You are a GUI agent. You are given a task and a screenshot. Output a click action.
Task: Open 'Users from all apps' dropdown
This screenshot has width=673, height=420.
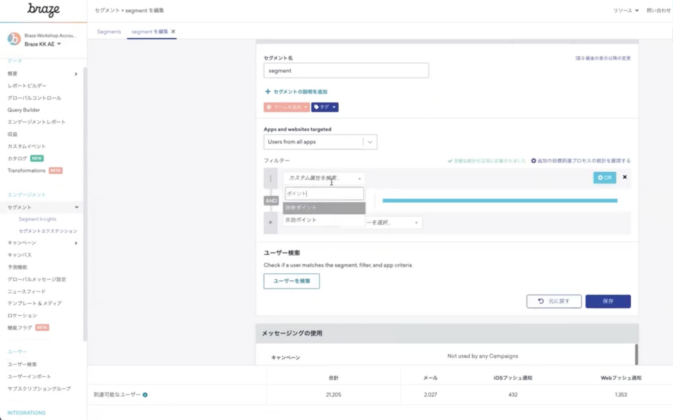click(313, 143)
